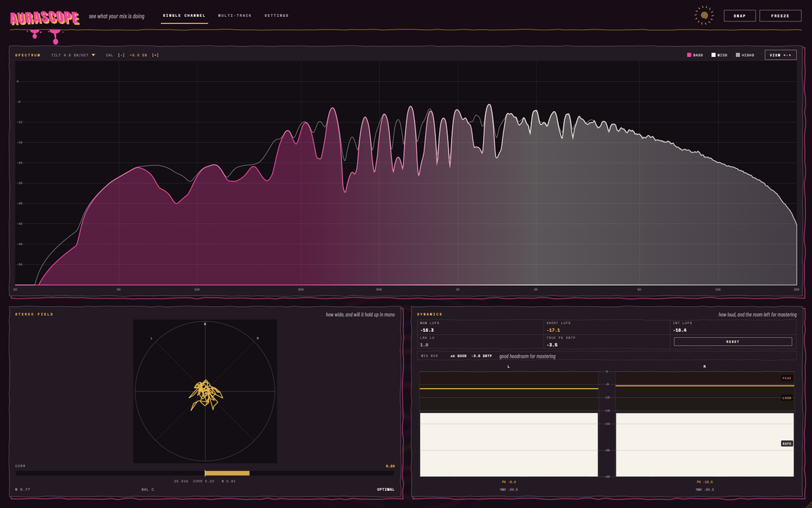Click the right RMS -20.3 readout

(x=704, y=489)
